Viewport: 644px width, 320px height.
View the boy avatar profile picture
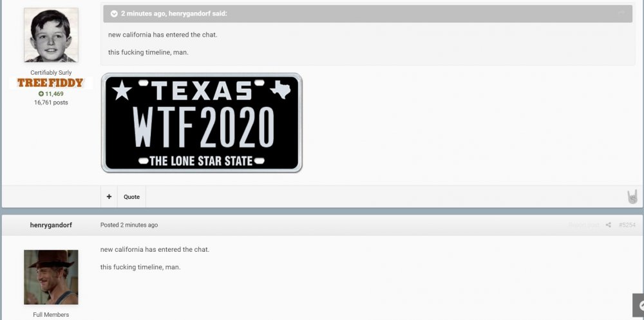[x=51, y=35]
